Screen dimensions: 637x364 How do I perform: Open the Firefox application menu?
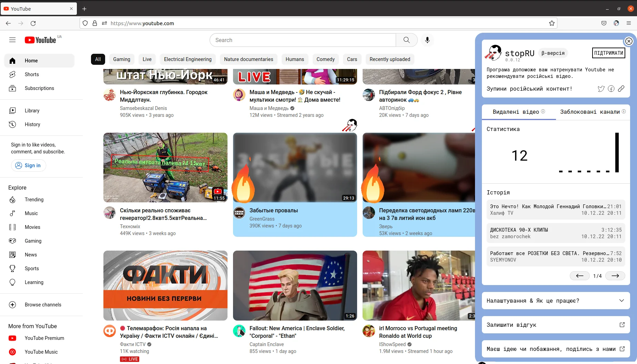pyautogui.click(x=629, y=23)
